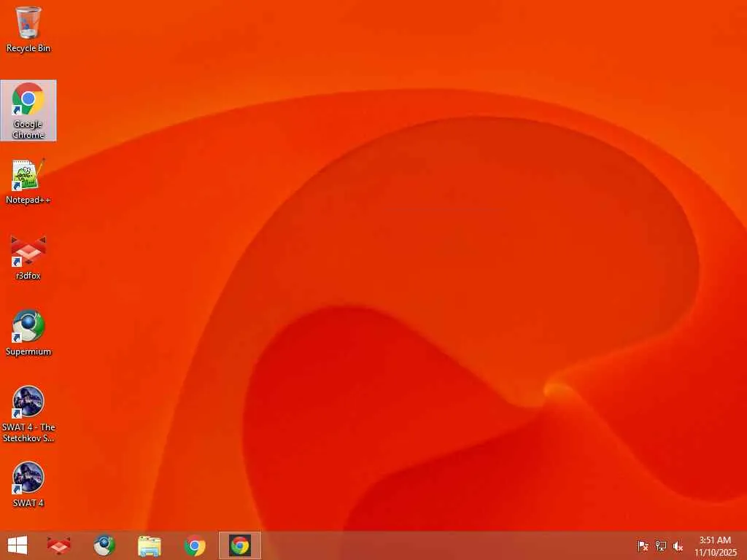Launch pinned Google Chrome in the taskbar

click(195, 545)
